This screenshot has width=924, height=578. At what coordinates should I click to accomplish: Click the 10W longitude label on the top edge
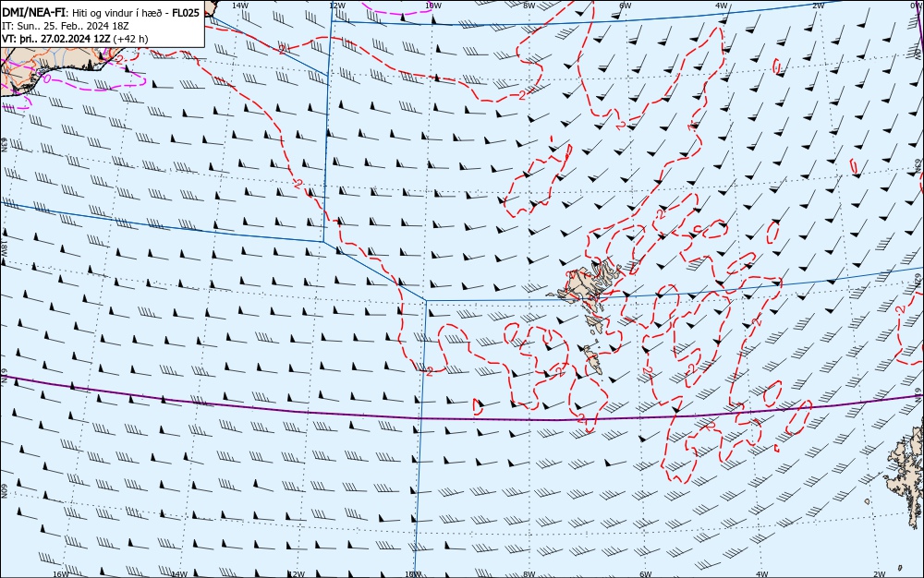click(x=433, y=5)
